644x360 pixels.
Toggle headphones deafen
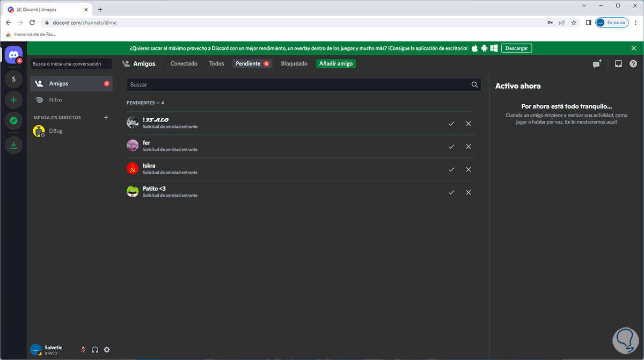95,350
